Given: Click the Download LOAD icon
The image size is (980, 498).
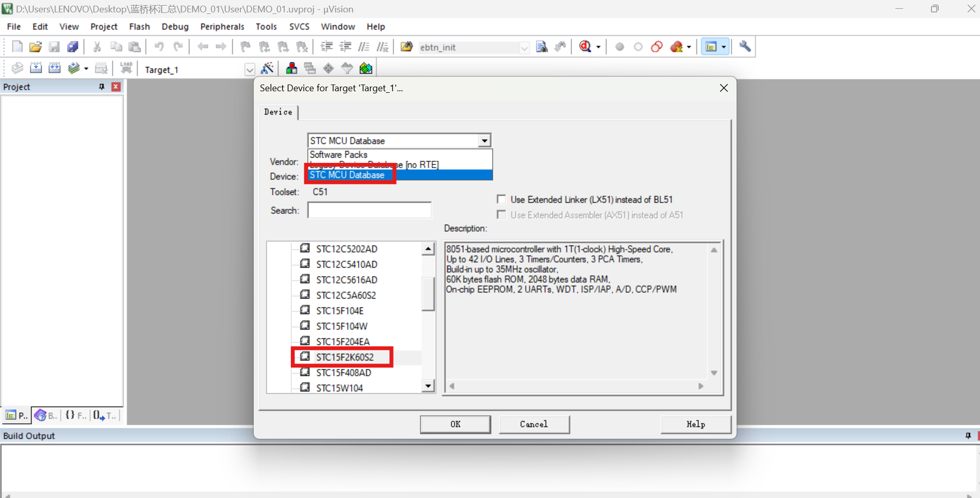Looking at the screenshot, I should tap(126, 68).
